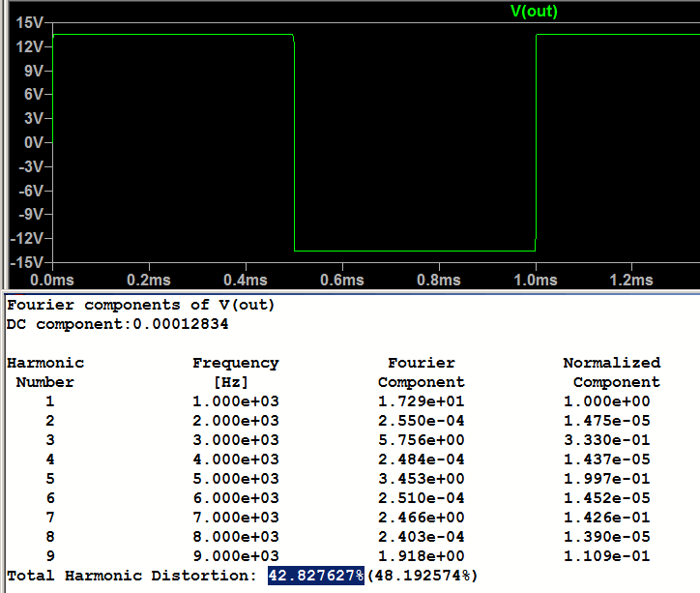Click the 12V vertical axis label
Image resolution: width=700 pixels, height=593 pixels.
[x=29, y=46]
